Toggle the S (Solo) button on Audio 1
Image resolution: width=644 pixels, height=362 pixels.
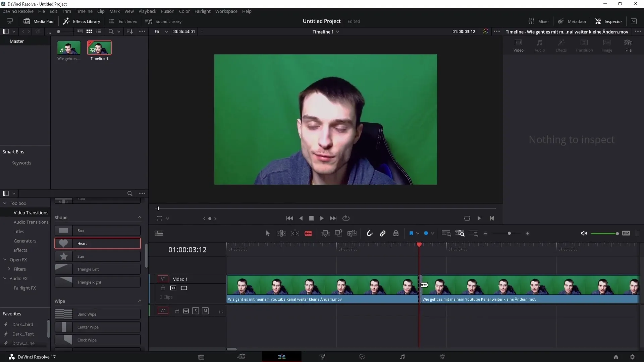click(x=196, y=311)
